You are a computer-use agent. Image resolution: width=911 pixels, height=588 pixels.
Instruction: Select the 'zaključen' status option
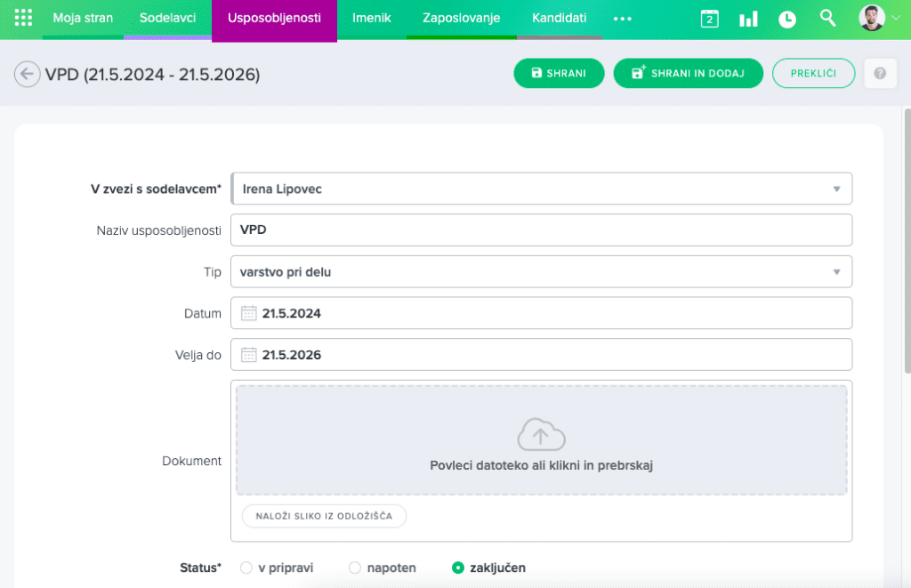(x=458, y=568)
